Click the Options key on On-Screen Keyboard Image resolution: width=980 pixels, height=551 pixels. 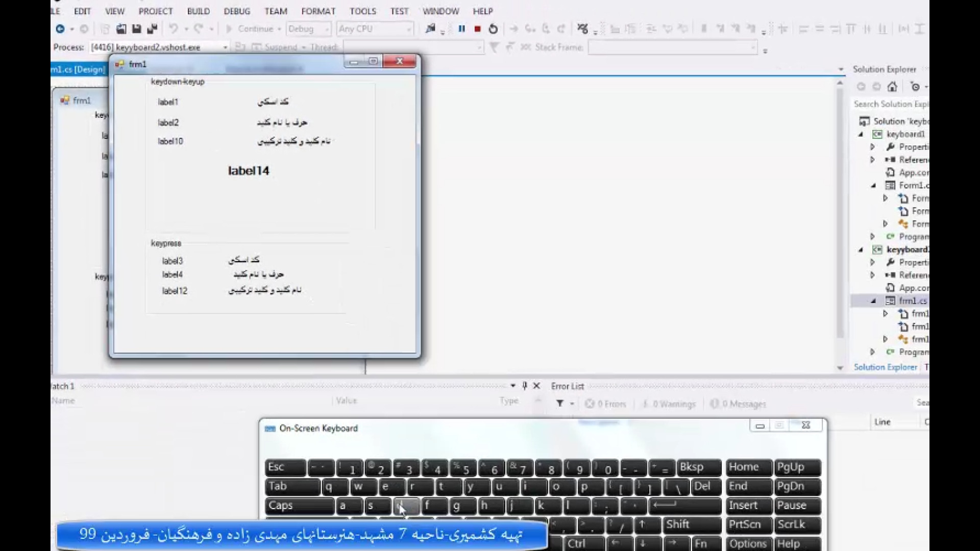tap(748, 544)
